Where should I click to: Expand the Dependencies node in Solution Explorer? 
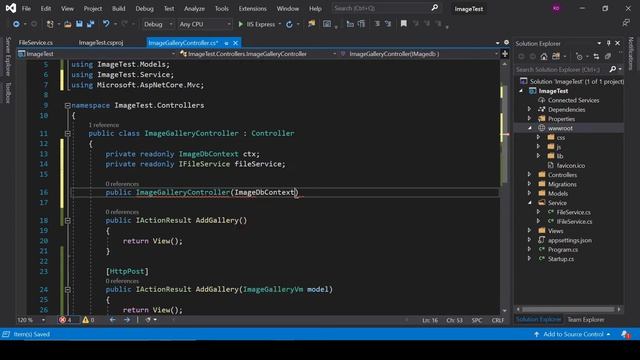(529, 109)
